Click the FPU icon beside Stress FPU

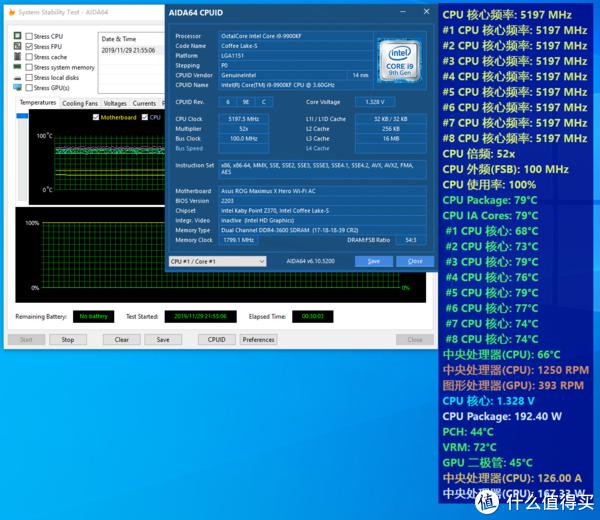(x=17, y=46)
